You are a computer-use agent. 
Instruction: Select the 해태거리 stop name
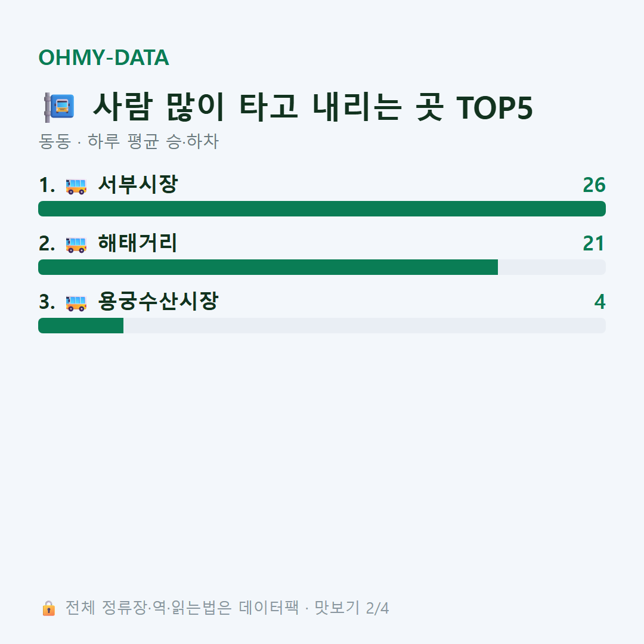(x=138, y=243)
